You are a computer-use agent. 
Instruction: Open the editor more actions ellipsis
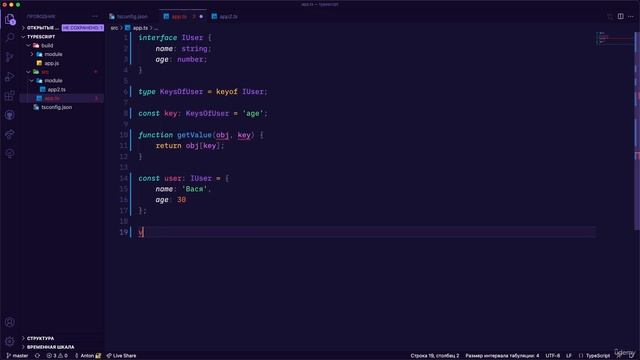point(631,16)
